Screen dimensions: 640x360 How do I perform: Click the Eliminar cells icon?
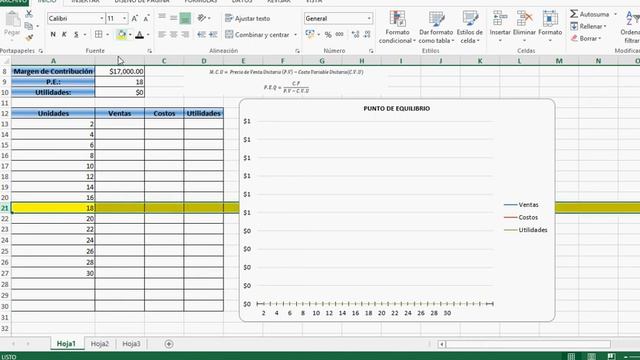[x=524, y=19]
